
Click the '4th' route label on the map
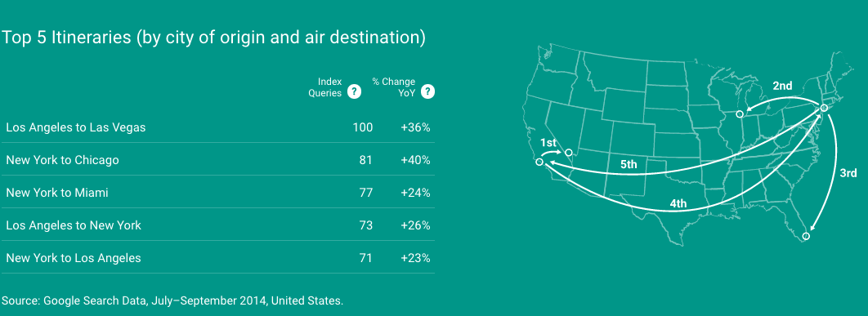[678, 203]
